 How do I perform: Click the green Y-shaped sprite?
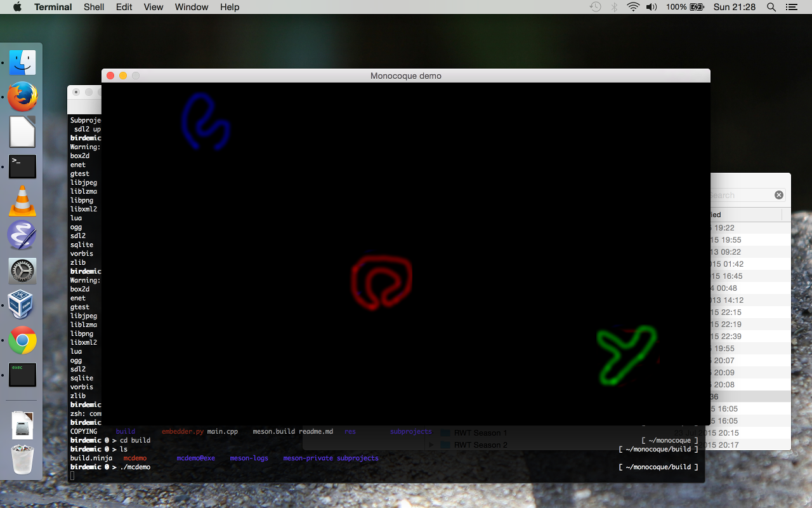coord(625,356)
